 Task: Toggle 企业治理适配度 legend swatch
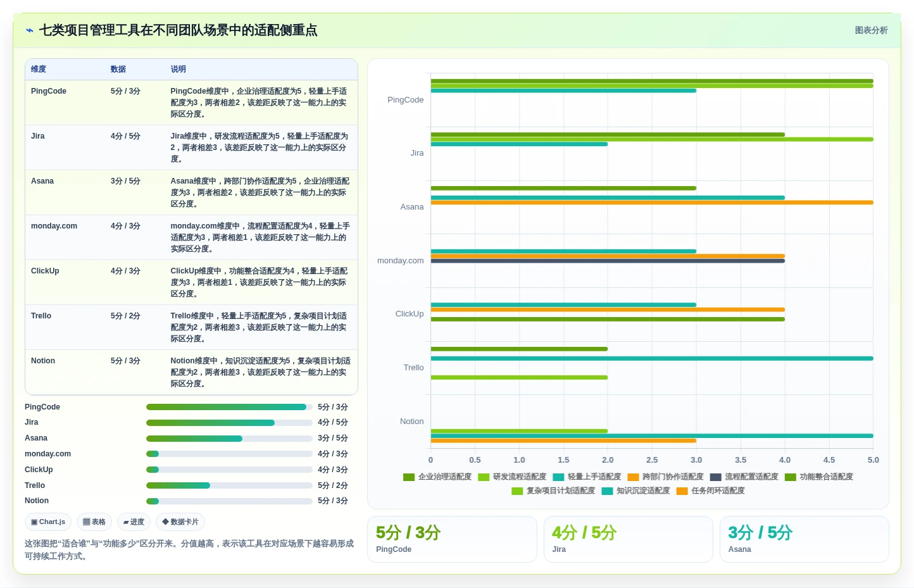point(409,477)
